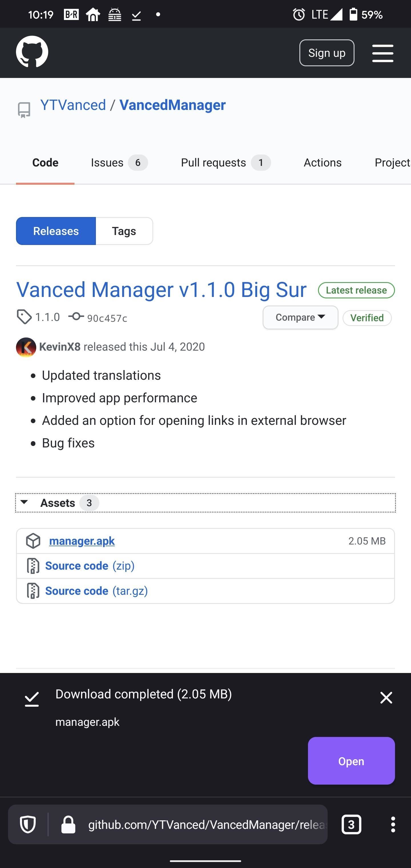This screenshot has height=868, width=411.
Task: Dismiss the download completed notification
Action: pos(386,698)
